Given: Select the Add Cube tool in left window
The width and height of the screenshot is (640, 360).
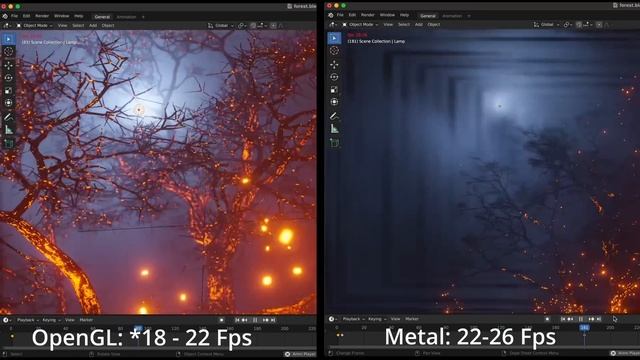Looking at the screenshot, I should [9, 144].
